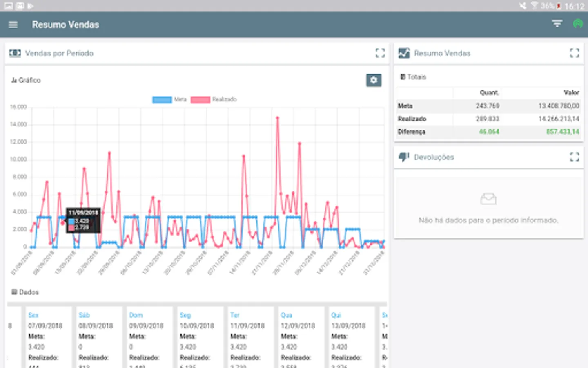588x368 pixels.
Task: Open chart settings gear button
Action: (x=374, y=80)
